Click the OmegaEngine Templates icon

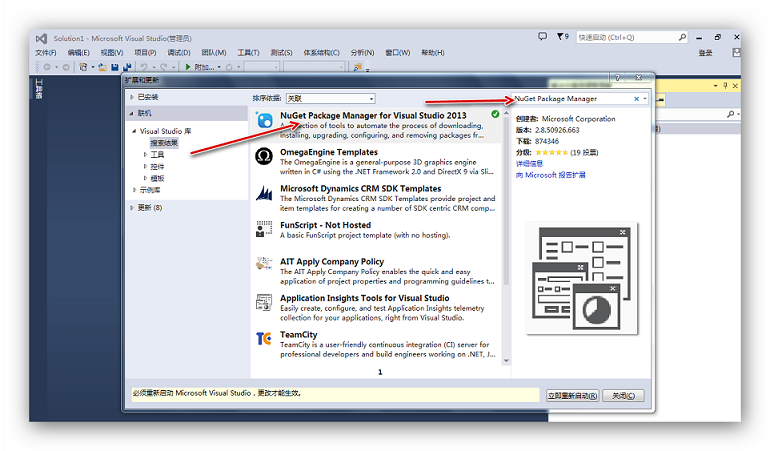[264, 156]
